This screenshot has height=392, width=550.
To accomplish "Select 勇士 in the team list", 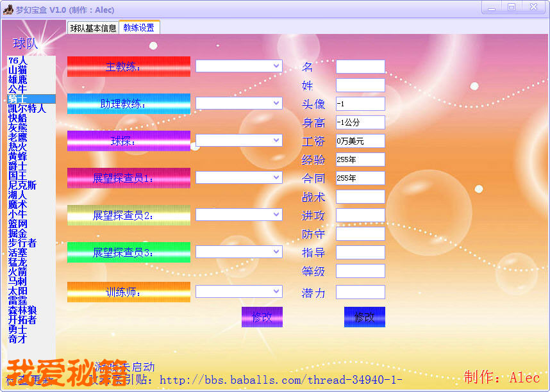I will pyautogui.click(x=17, y=329).
